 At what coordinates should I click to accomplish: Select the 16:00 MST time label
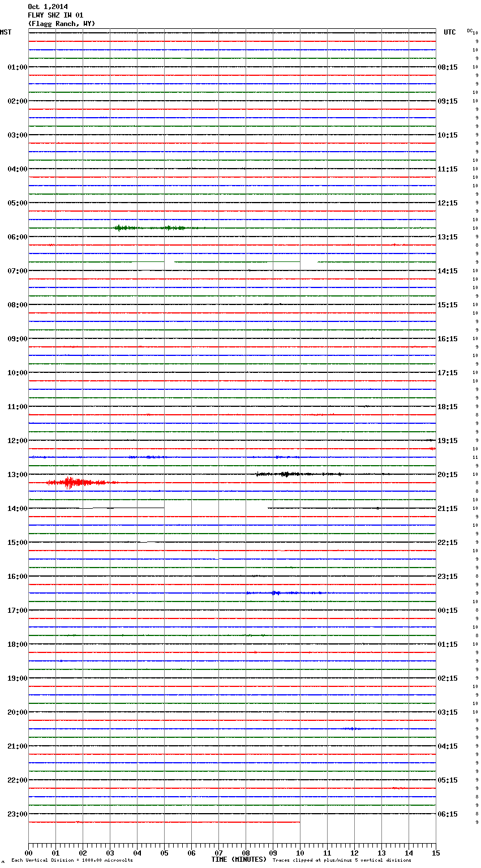tap(18, 577)
